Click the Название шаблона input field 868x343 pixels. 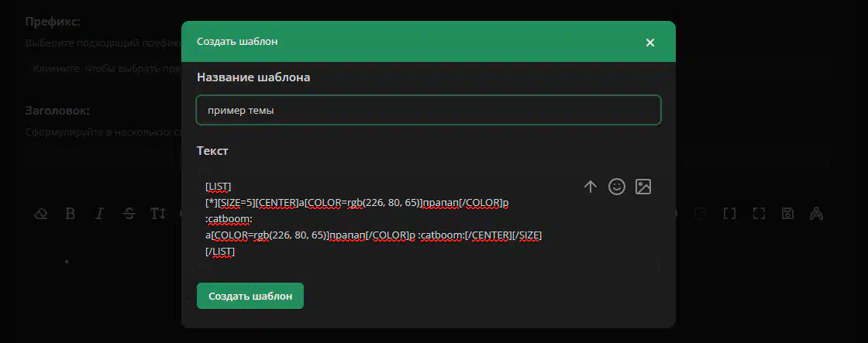(x=428, y=110)
